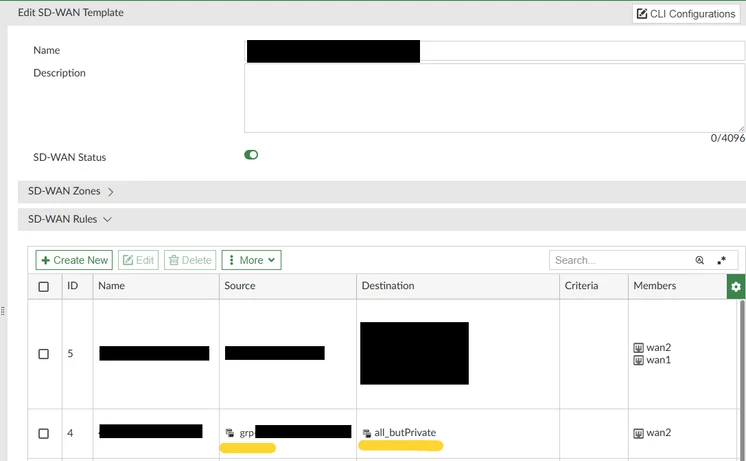The image size is (746, 461).
Task: Click the wan2 interface icon in rule 4
Action: tap(638, 433)
